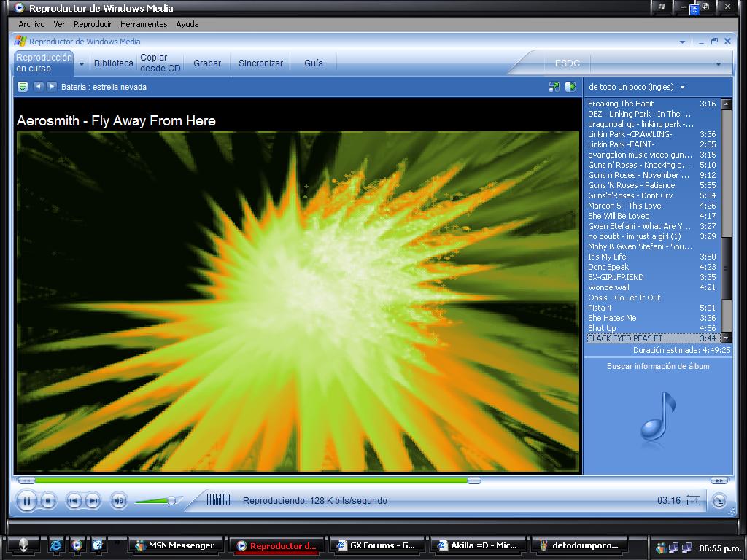This screenshot has height=560, width=747.
Task: Launch Internet Explorer from quick launch
Action: pos(55,545)
